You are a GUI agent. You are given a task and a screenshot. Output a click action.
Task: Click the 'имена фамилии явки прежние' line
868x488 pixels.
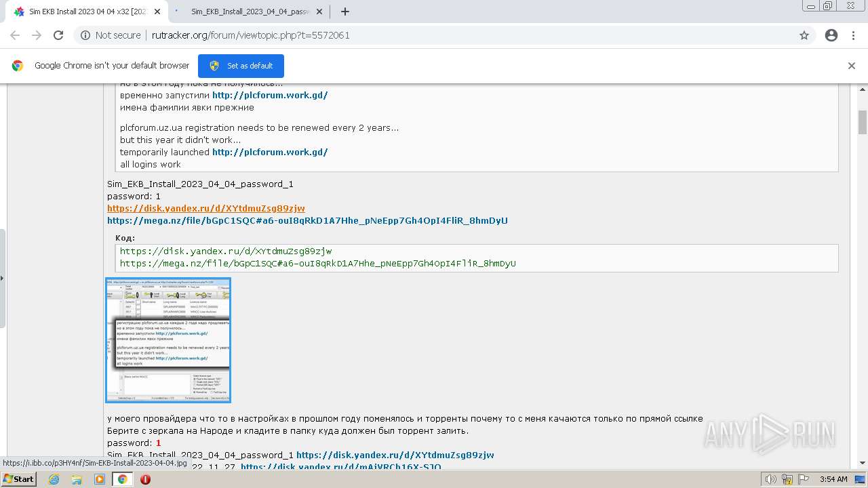[187, 108]
